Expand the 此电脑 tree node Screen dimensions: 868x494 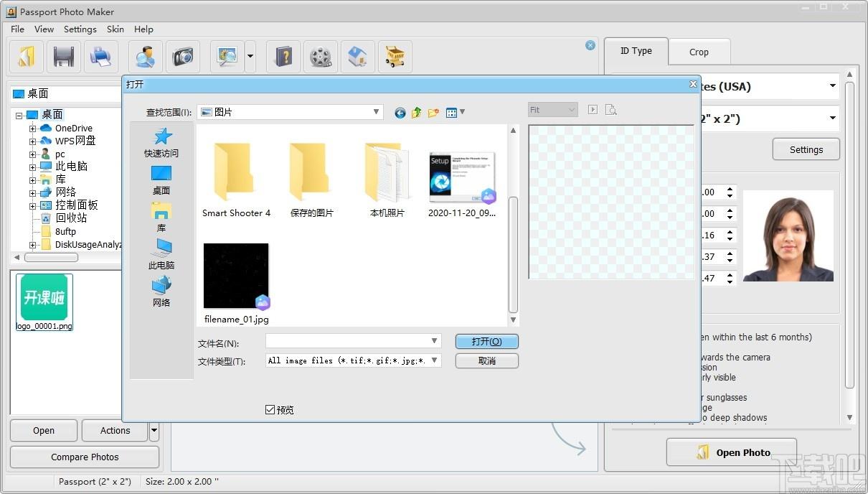[x=33, y=167]
